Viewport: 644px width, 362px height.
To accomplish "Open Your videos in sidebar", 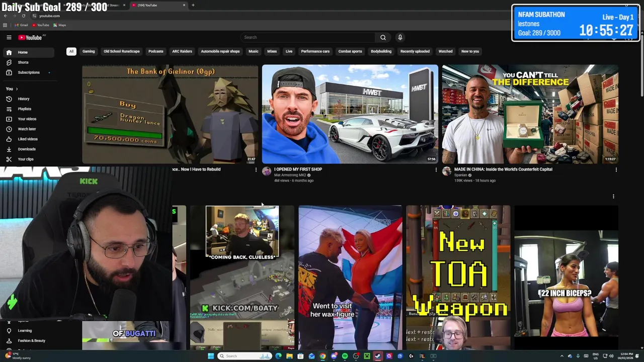I will pos(28,119).
